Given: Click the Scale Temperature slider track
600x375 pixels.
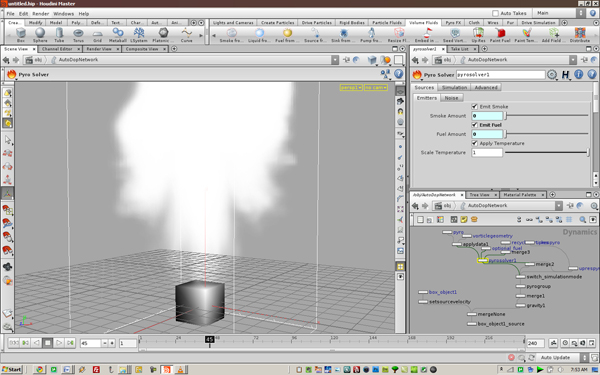Looking at the screenshot, I should coord(546,152).
